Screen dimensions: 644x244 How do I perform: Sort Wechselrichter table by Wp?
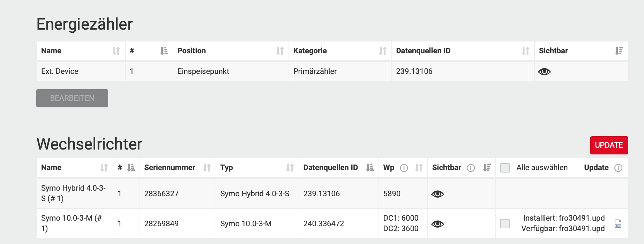pos(419,168)
